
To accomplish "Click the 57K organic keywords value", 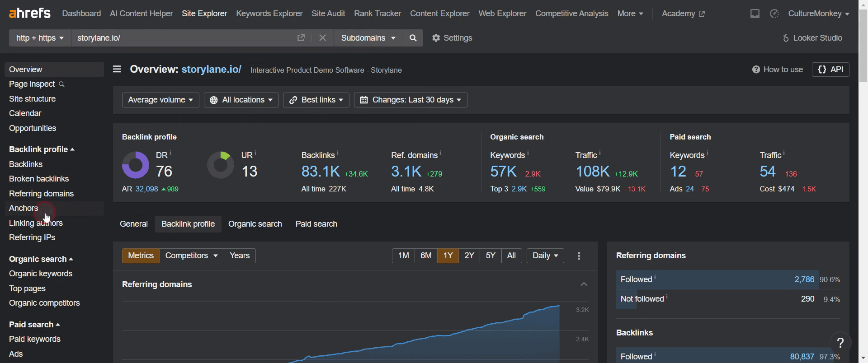I will click(503, 172).
